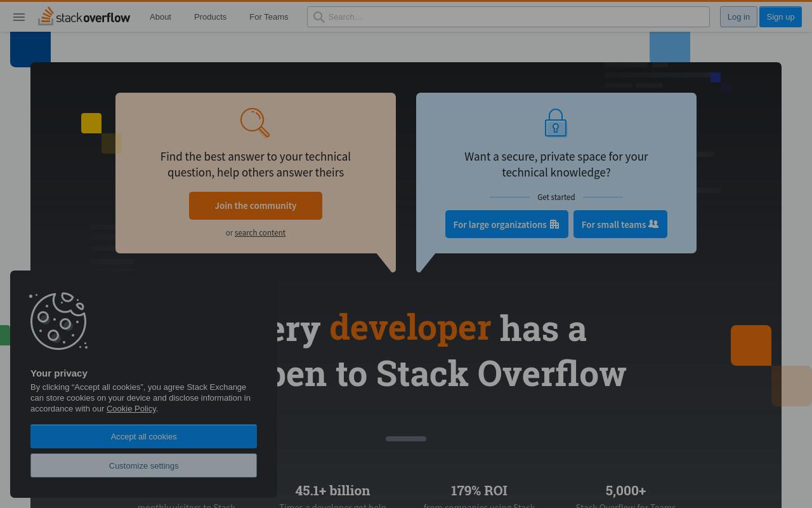Click building icon on large organizations button
The image size is (812, 508).
[554, 224]
